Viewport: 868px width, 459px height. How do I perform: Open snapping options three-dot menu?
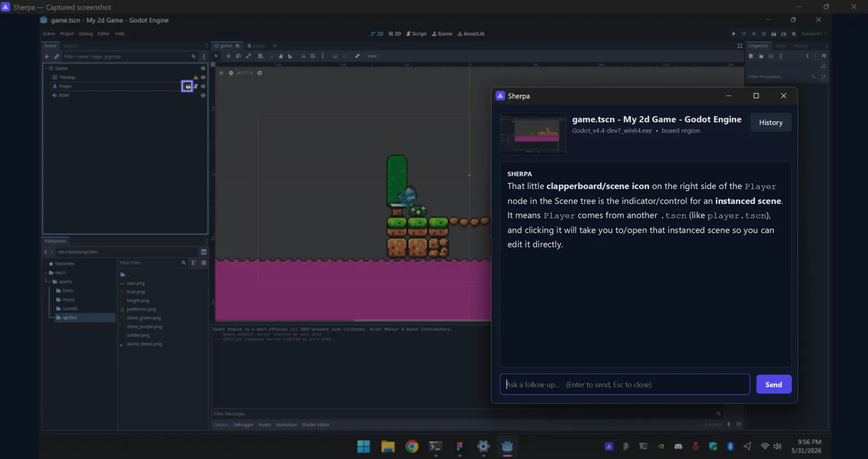323,56
